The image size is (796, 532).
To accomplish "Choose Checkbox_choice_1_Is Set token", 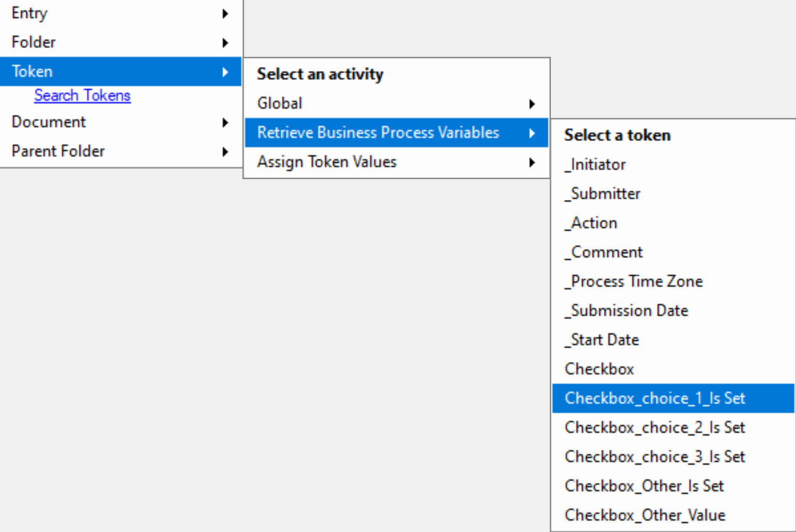I will point(673,398).
